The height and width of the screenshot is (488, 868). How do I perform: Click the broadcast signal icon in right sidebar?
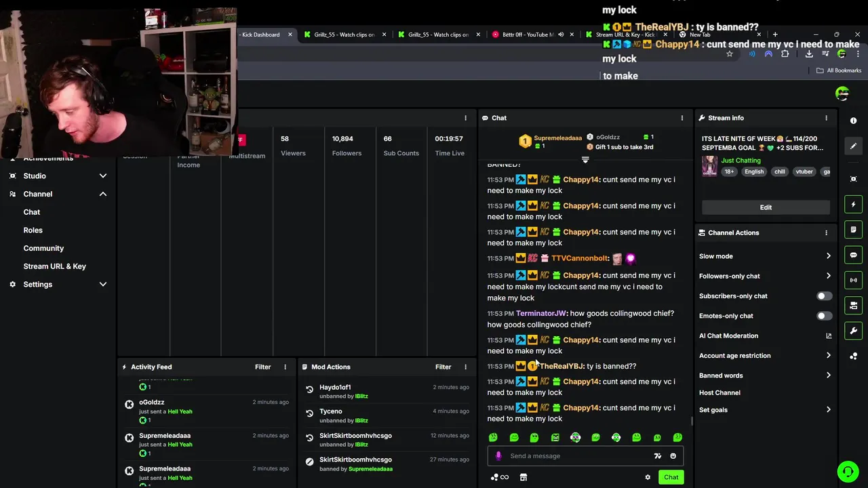(853, 280)
